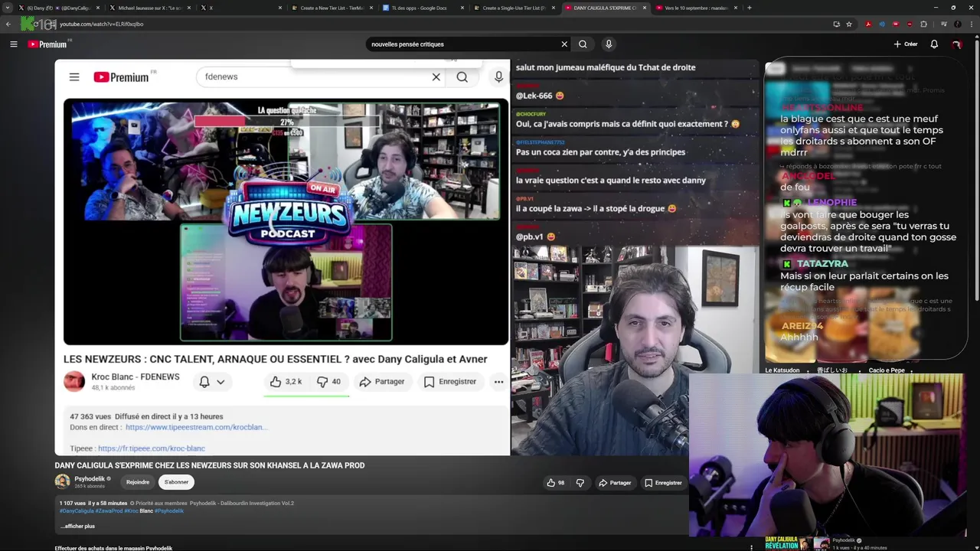This screenshot has width=980, height=551.
Task: Click chat message from @Lek-666
Action: tap(540, 96)
